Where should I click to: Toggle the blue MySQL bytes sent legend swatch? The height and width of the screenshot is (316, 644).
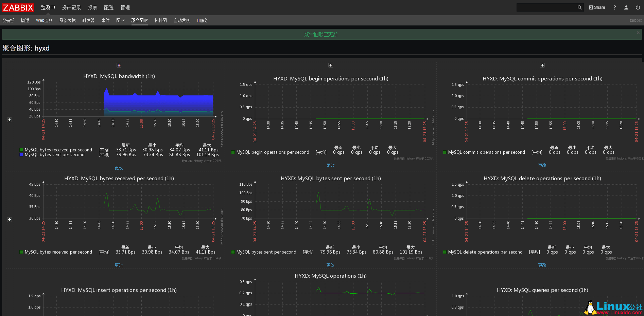21,155
